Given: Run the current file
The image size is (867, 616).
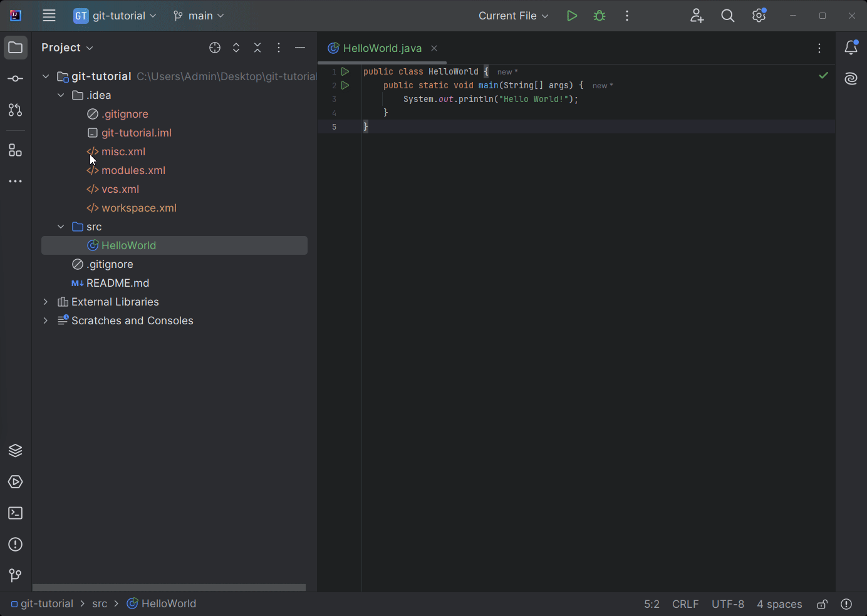Looking at the screenshot, I should 571,16.
